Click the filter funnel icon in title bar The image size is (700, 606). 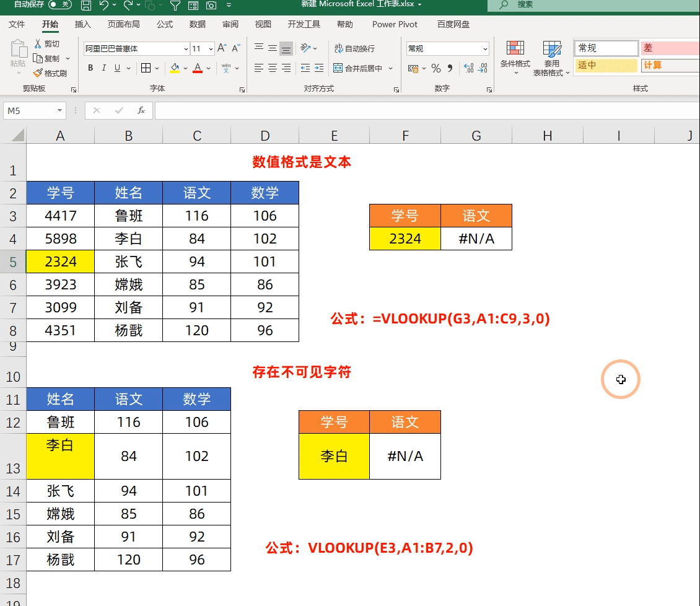tap(175, 6)
